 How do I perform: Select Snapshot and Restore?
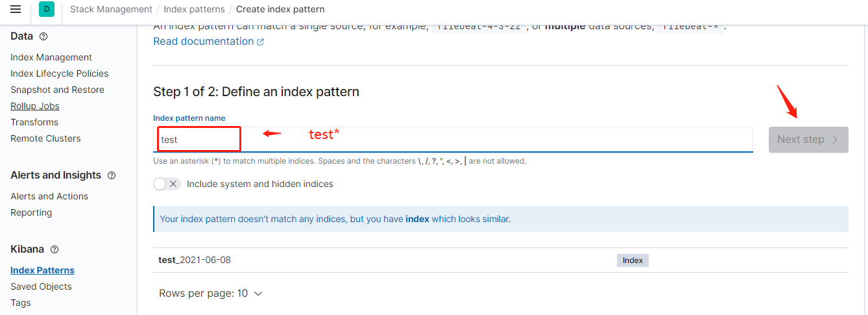pos(57,90)
